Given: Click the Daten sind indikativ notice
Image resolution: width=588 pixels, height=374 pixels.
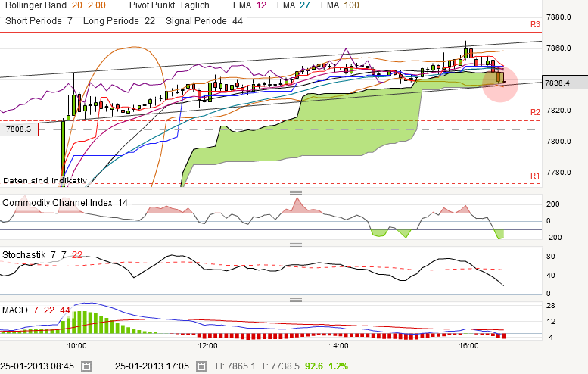Looking at the screenshot, I should (x=45, y=181).
